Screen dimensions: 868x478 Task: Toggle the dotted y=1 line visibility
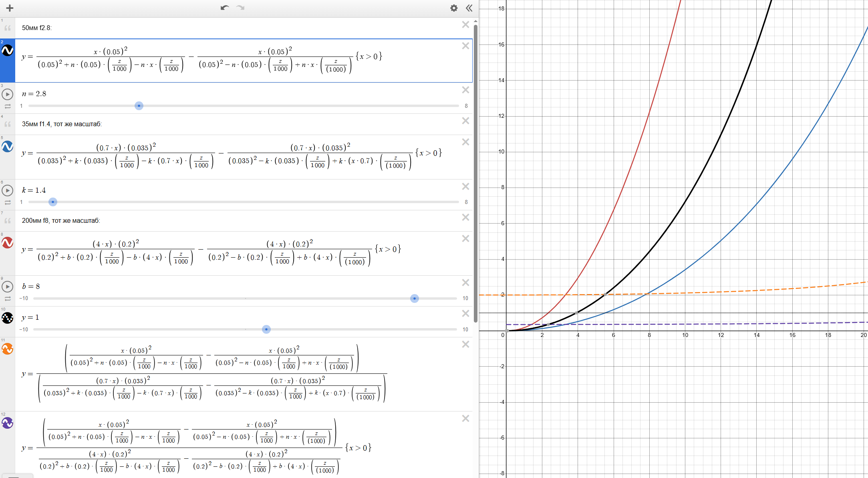(x=8, y=318)
